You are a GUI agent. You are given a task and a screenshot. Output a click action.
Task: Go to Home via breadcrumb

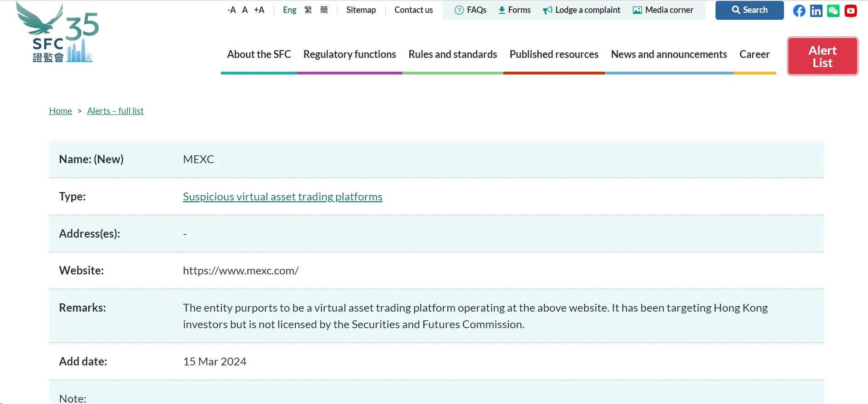pyautogui.click(x=61, y=111)
